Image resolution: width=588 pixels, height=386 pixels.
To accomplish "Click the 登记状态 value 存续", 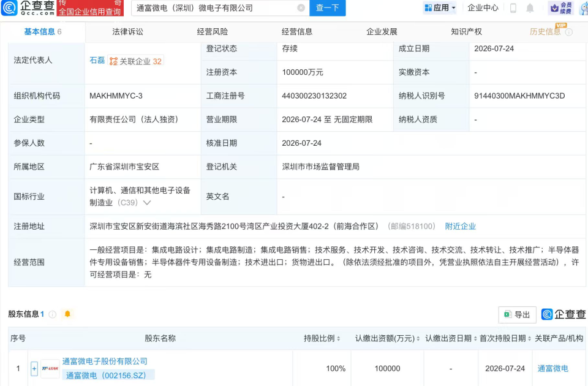I will [x=290, y=49].
